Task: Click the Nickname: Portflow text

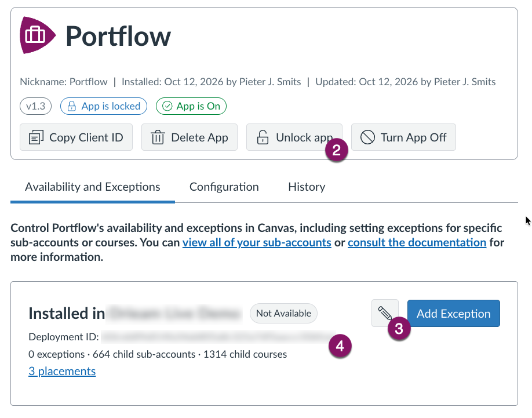Action: pyautogui.click(x=64, y=82)
